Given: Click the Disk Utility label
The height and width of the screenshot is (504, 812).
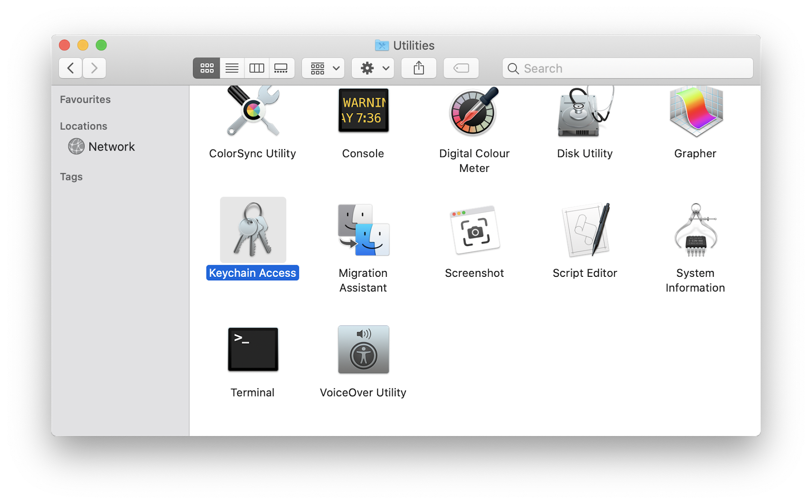Looking at the screenshot, I should [x=585, y=153].
